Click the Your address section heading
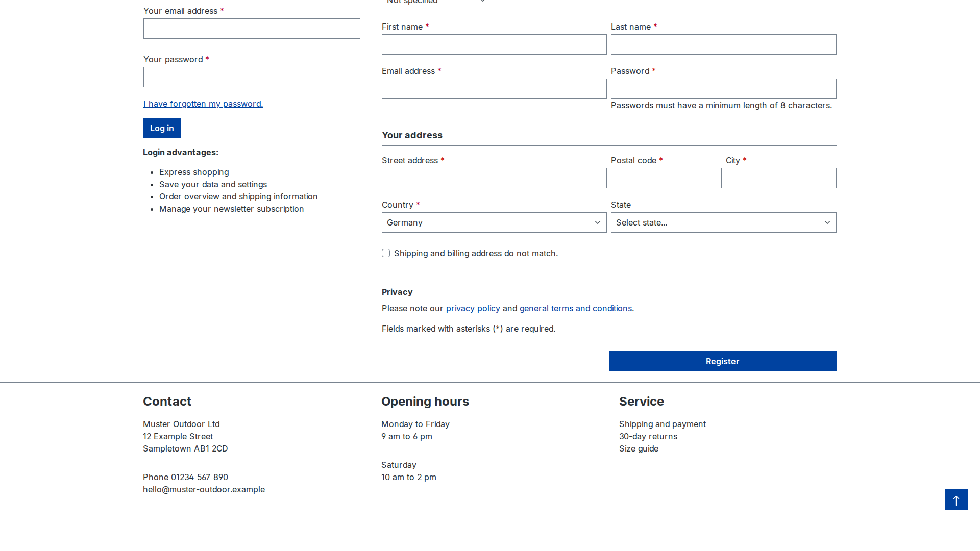 [412, 135]
